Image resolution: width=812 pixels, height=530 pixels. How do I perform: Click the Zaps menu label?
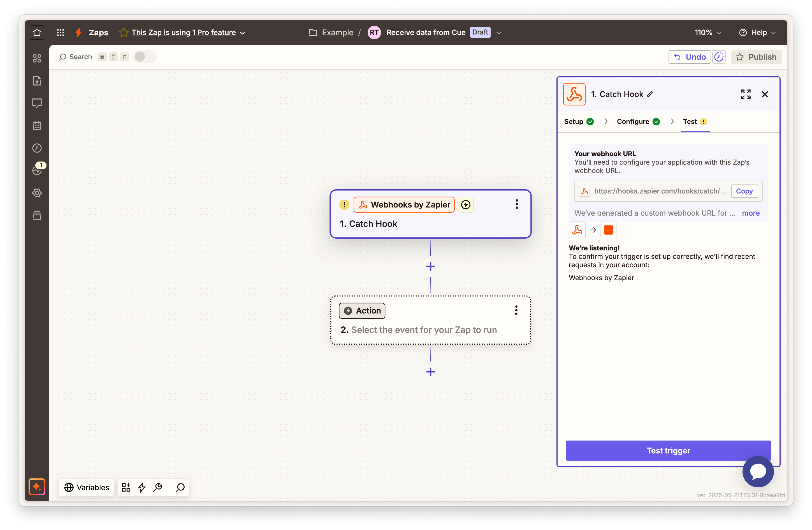coord(98,33)
